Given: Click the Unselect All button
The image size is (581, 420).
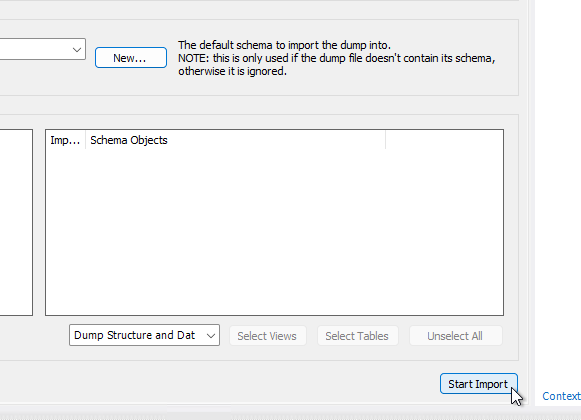Looking at the screenshot, I should coord(455,336).
